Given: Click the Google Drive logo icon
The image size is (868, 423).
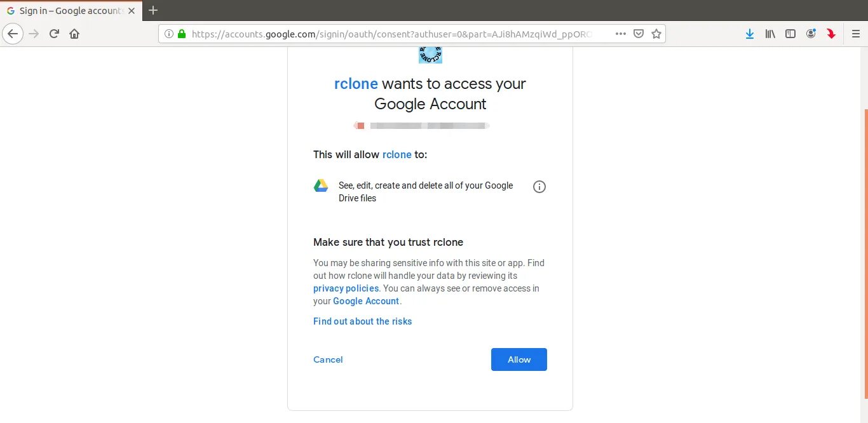Looking at the screenshot, I should [x=321, y=185].
